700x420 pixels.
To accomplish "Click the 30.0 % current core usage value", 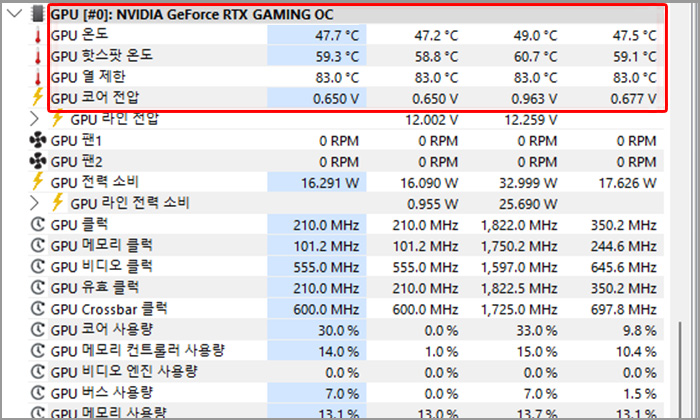I will pos(338,331).
